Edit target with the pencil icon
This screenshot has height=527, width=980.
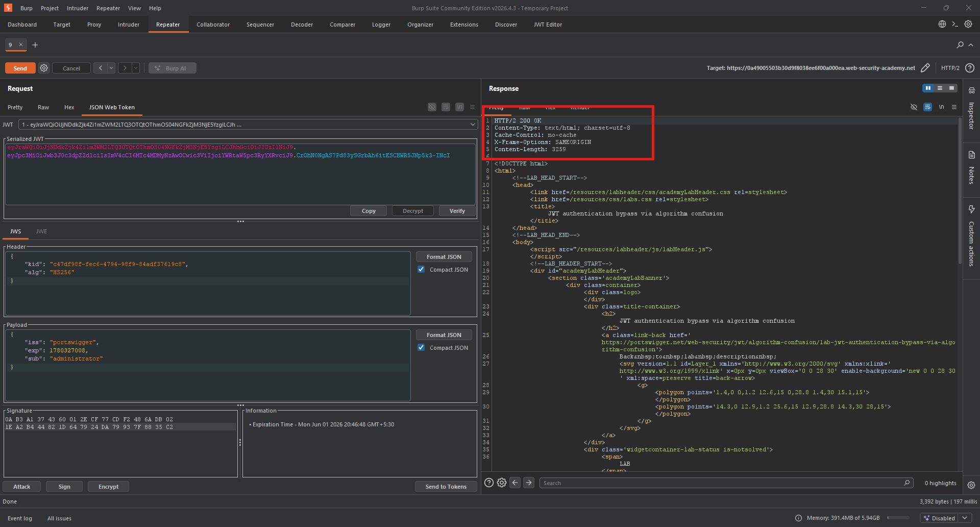925,68
